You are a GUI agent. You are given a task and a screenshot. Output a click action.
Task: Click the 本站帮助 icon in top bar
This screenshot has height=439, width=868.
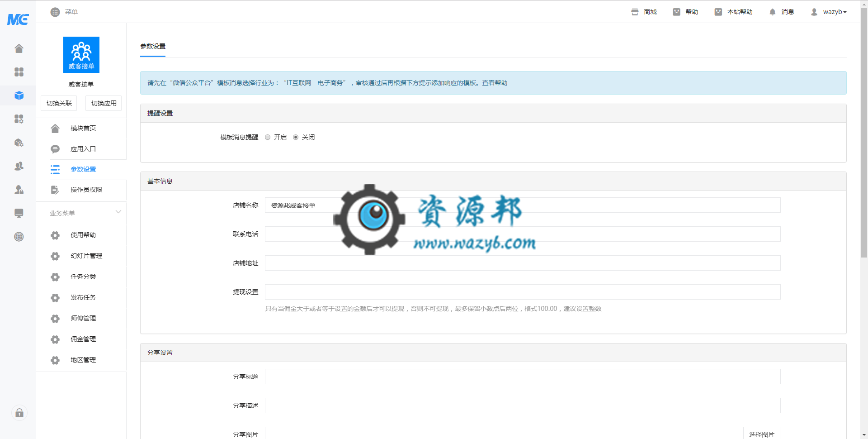coord(718,12)
